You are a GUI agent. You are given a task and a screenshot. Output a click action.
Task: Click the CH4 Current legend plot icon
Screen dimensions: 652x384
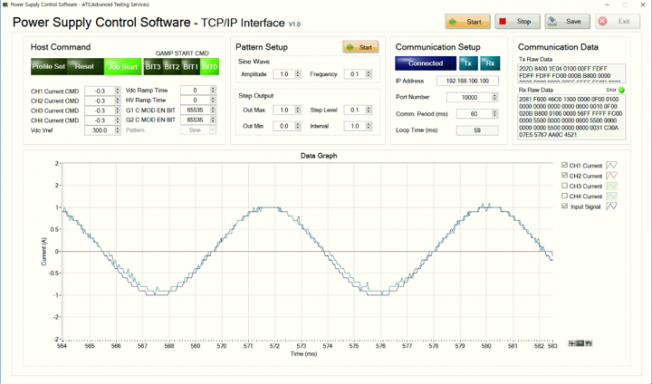coord(612,196)
